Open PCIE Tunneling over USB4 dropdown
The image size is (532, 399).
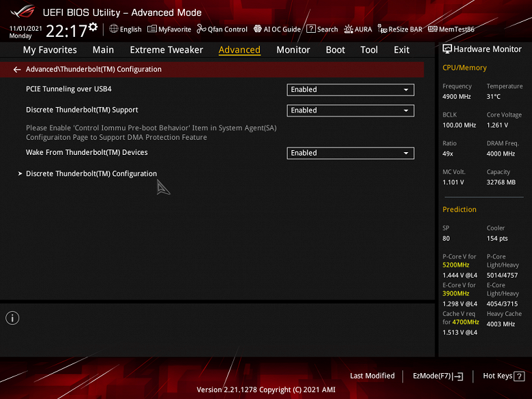click(x=351, y=89)
